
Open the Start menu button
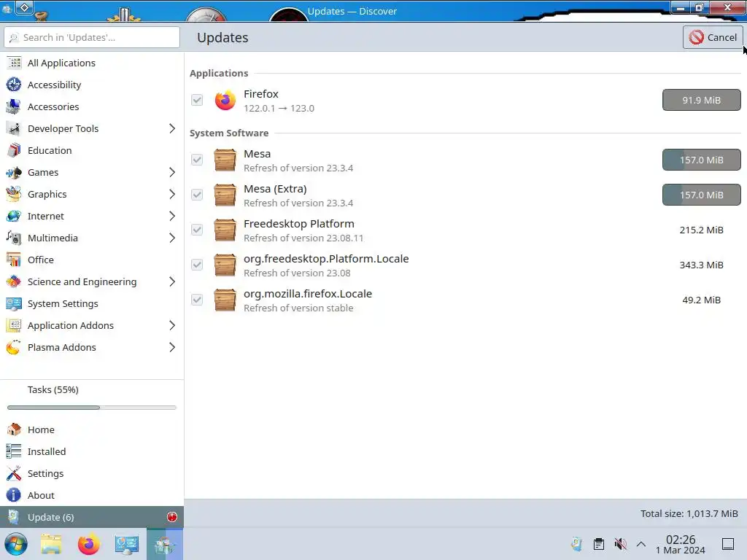coord(16,544)
